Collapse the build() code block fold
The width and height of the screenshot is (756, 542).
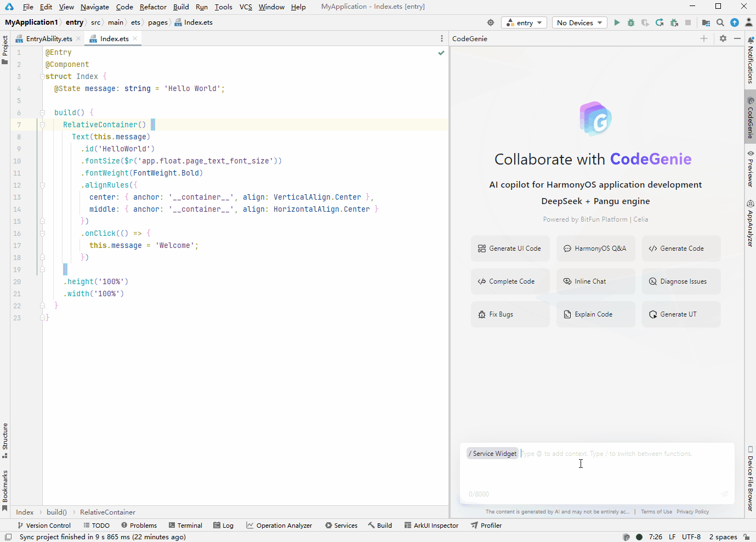point(42,112)
